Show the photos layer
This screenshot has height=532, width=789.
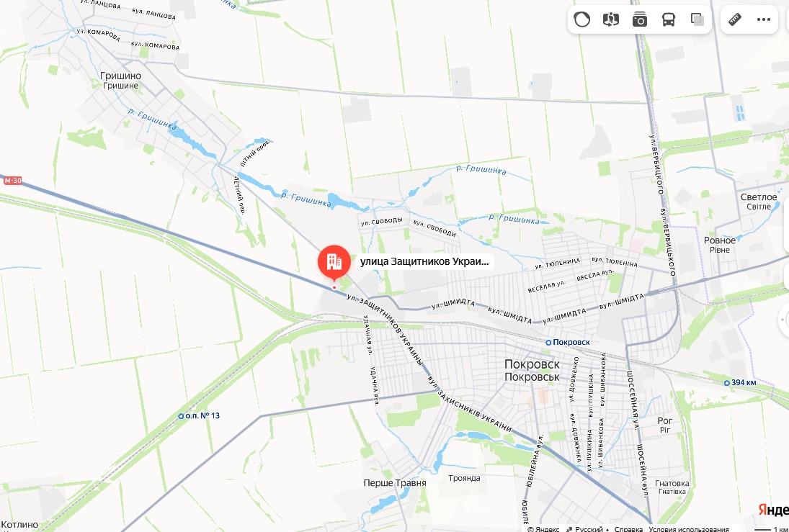[x=640, y=19]
